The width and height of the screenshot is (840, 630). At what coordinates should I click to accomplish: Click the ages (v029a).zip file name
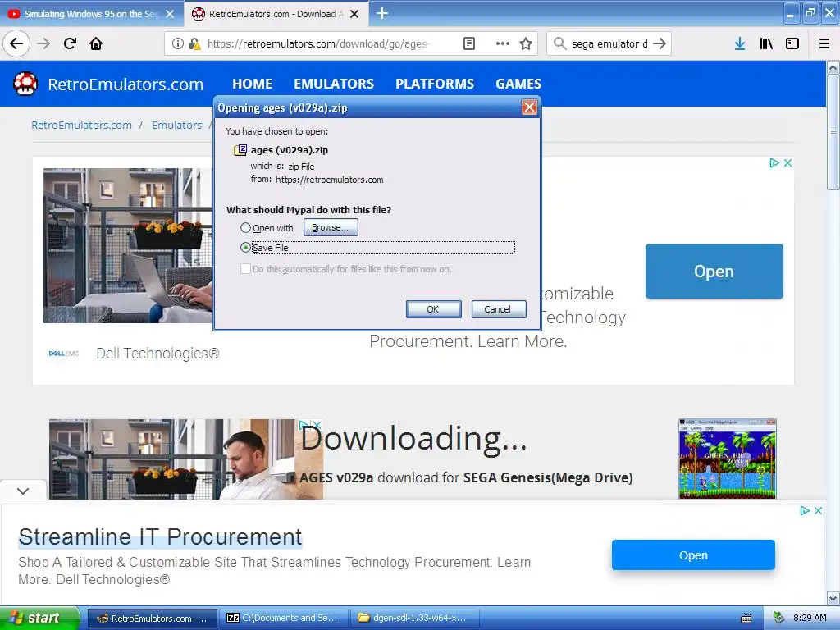pyautogui.click(x=290, y=150)
